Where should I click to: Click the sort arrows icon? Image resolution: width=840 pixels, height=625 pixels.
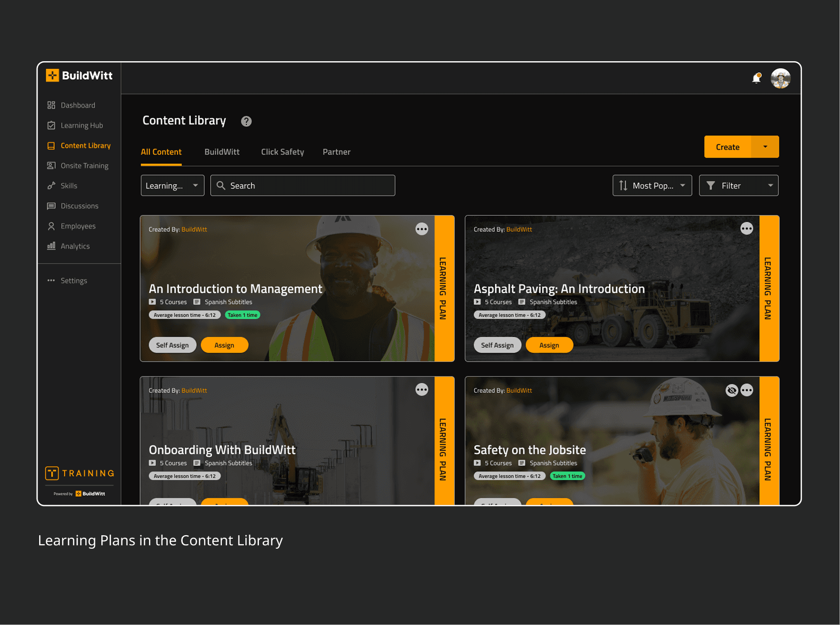(623, 186)
